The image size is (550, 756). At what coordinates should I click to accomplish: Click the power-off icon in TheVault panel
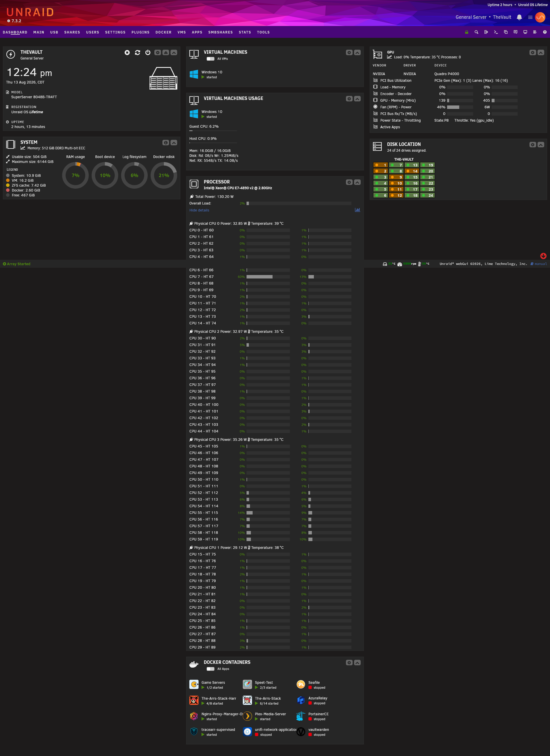tap(148, 53)
